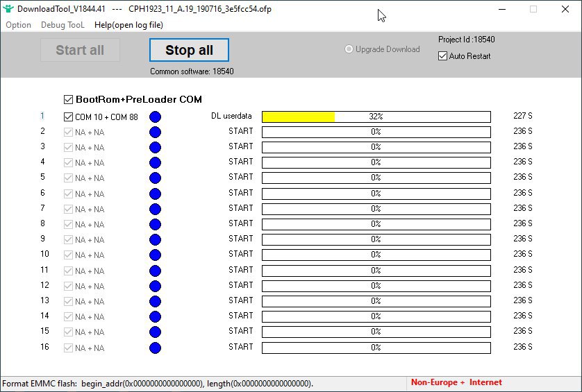Click the 236 S timer in row 6

522,192
